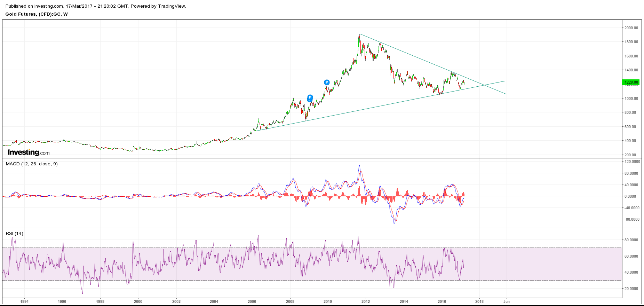Click the 1000.00 price axis label

[631, 99]
